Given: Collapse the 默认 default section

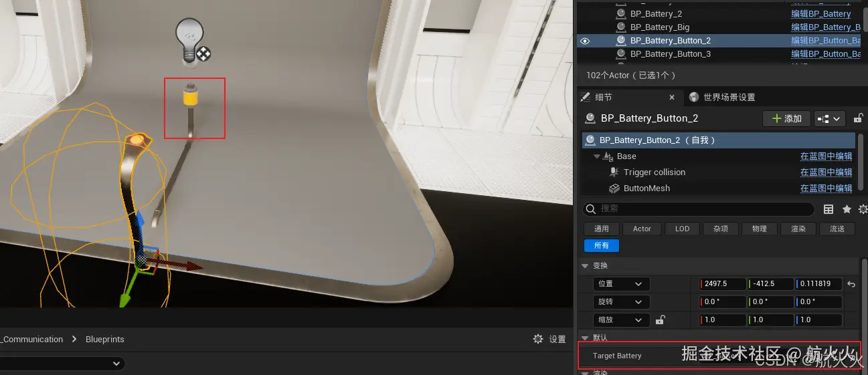Looking at the screenshot, I should (x=585, y=338).
